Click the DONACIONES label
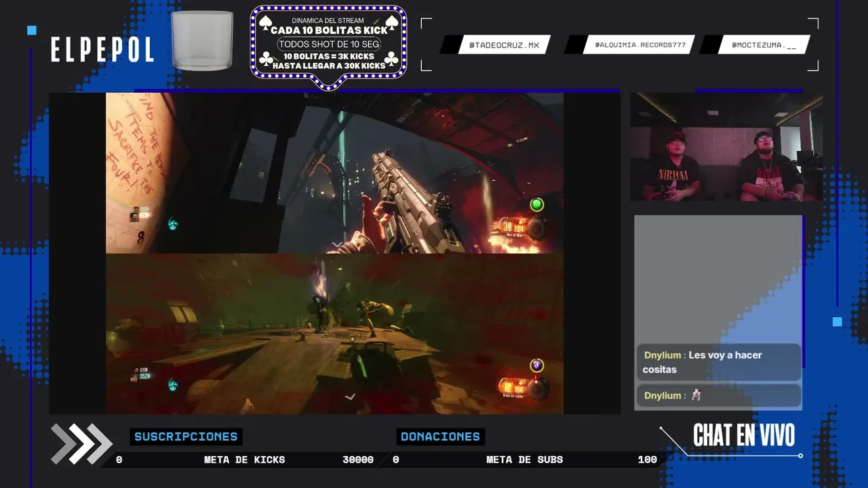Image resolution: width=868 pixels, height=488 pixels. click(x=440, y=436)
